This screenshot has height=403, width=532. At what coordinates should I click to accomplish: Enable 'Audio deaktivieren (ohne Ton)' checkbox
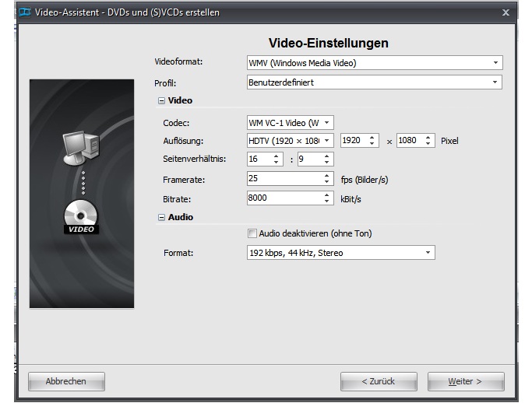pos(252,233)
